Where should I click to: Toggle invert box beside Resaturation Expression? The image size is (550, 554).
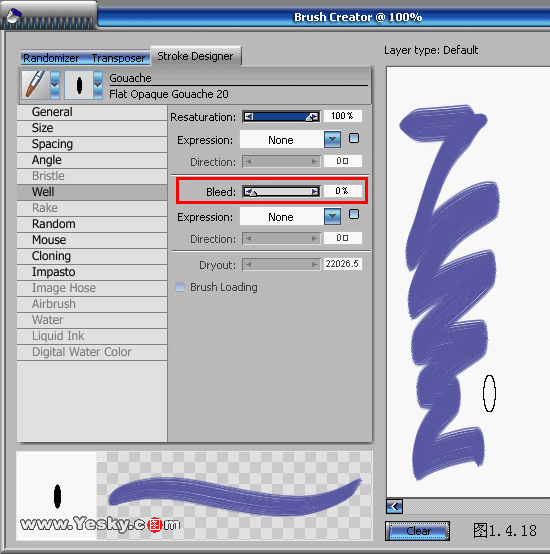point(354,138)
